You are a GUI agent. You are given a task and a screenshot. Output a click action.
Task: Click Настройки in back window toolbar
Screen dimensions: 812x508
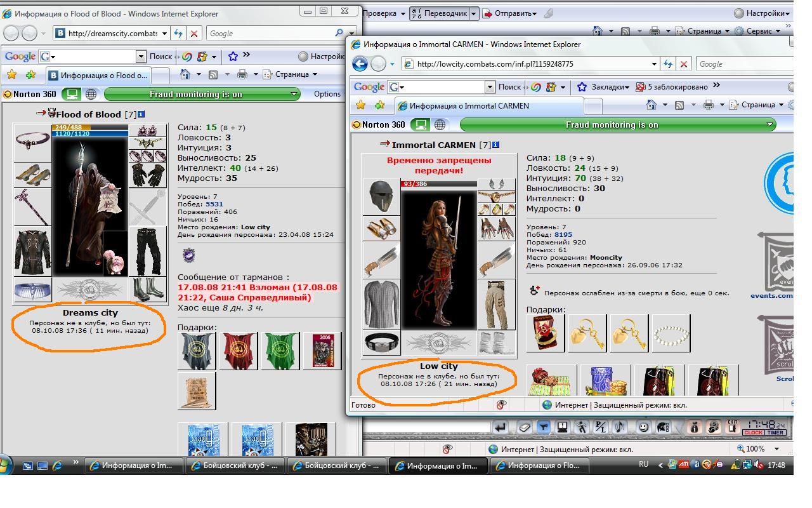click(x=762, y=13)
